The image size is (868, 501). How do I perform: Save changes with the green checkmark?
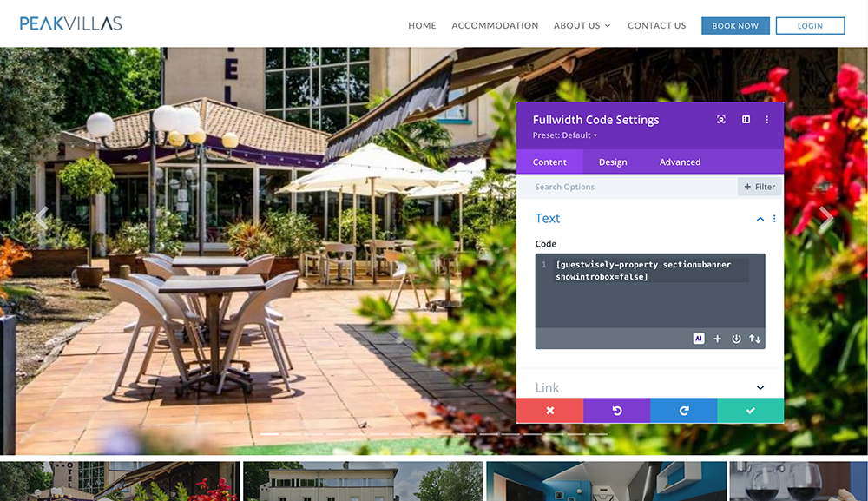(x=751, y=411)
